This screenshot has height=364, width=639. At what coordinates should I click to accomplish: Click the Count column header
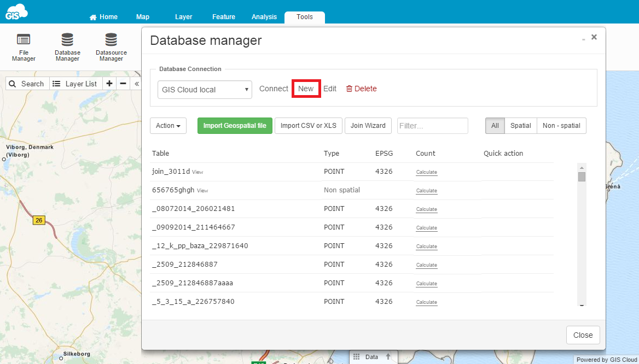click(426, 154)
